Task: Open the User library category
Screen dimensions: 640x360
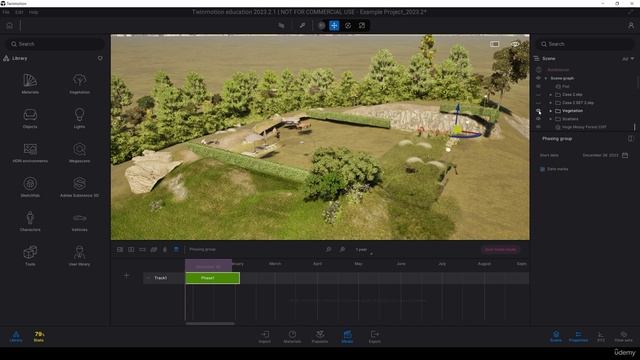Action: [x=79, y=256]
